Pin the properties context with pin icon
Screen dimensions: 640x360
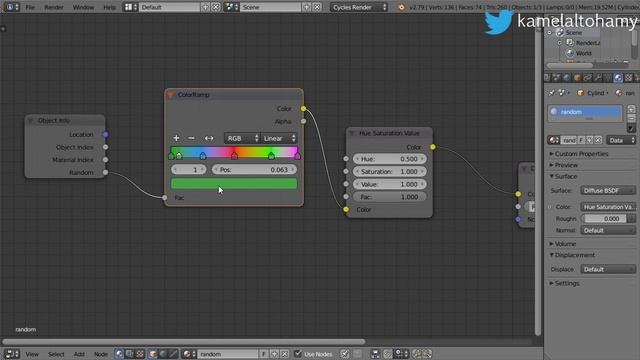point(552,93)
